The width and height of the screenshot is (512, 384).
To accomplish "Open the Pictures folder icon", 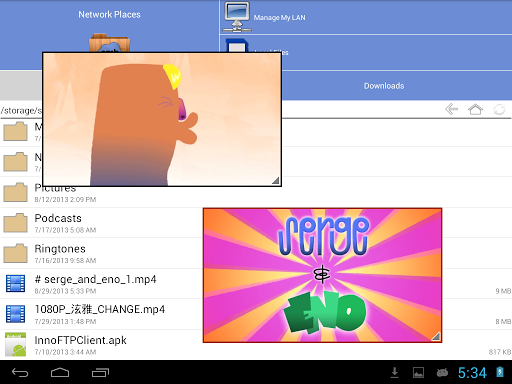I will click(15, 192).
